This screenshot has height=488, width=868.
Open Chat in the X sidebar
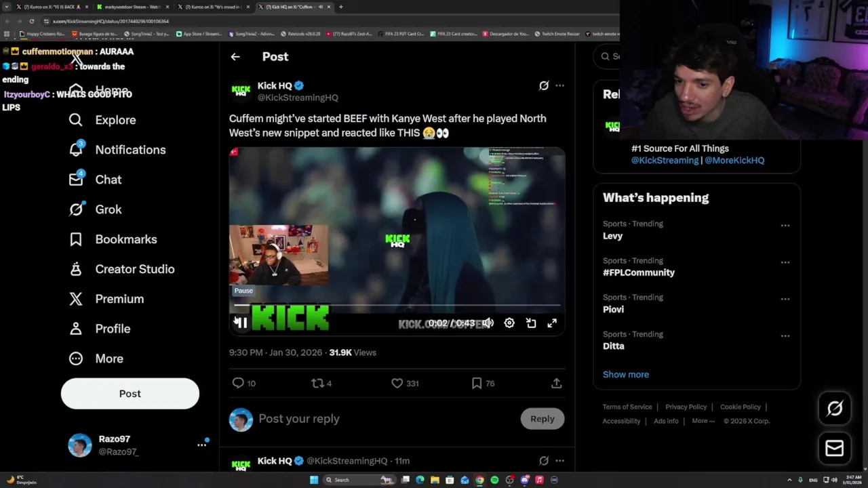point(95,180)
